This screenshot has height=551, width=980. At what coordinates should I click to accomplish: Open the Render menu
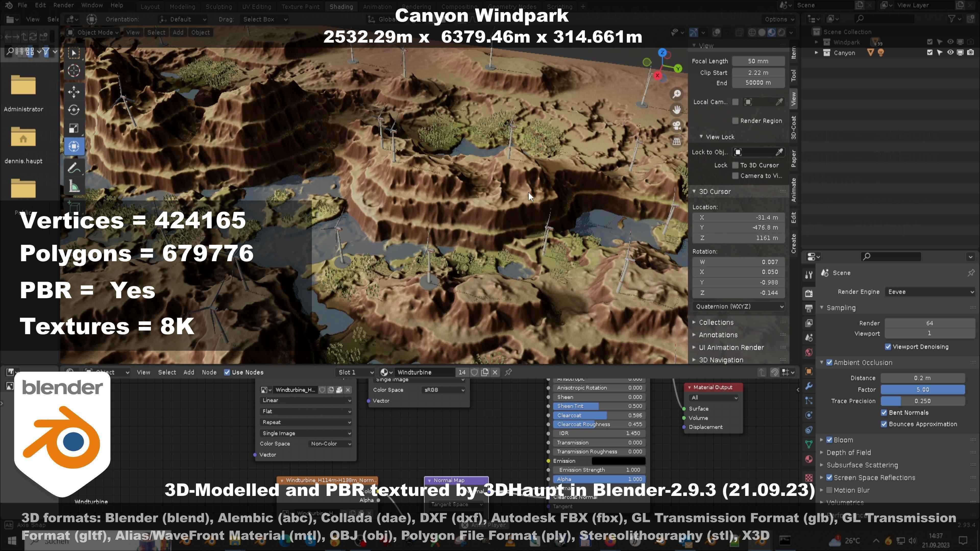pyautogui.click(x=64, y=5)
